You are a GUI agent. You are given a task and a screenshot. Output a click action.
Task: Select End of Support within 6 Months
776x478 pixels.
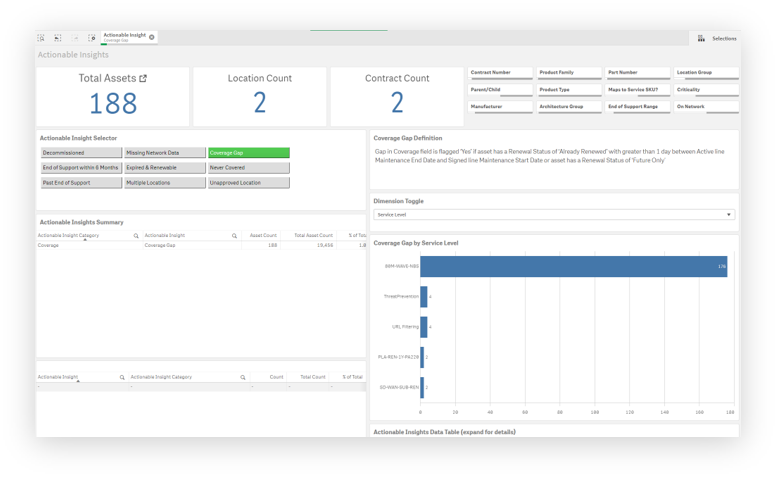pyautogui.click(x=81, y=168)
